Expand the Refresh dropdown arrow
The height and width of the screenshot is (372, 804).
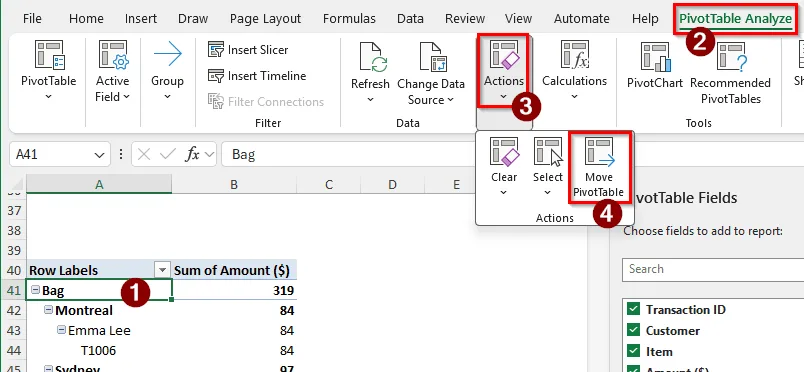coord(370,99)
